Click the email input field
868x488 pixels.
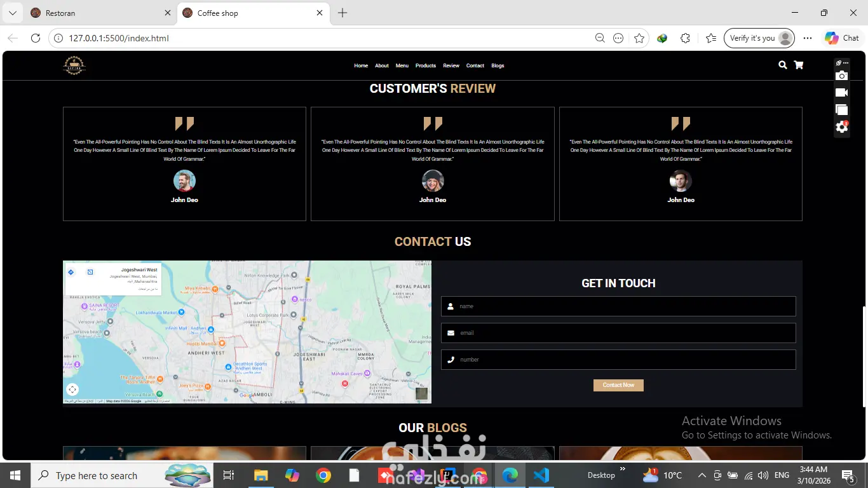tap(618, 333)
